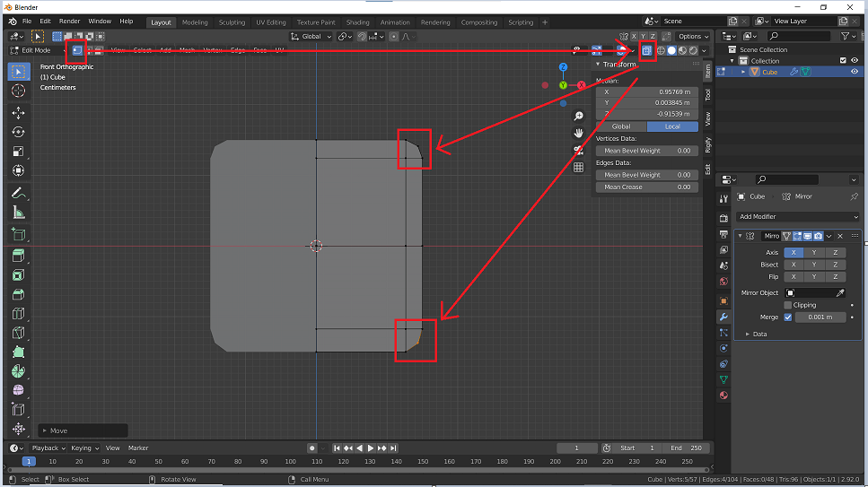Viewport: 868px width, 487px height.
Task: Choose the Transform tool
Action: (x=18, y=170)
